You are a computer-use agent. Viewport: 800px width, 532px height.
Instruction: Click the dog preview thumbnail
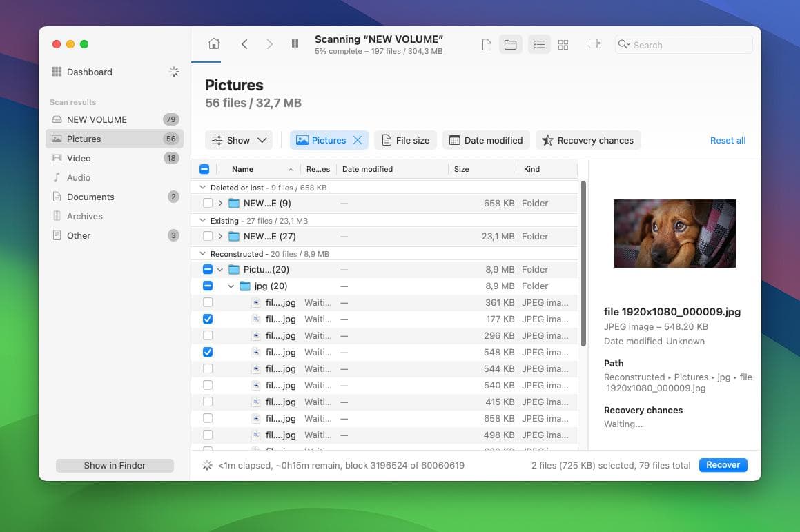(674, 234)
